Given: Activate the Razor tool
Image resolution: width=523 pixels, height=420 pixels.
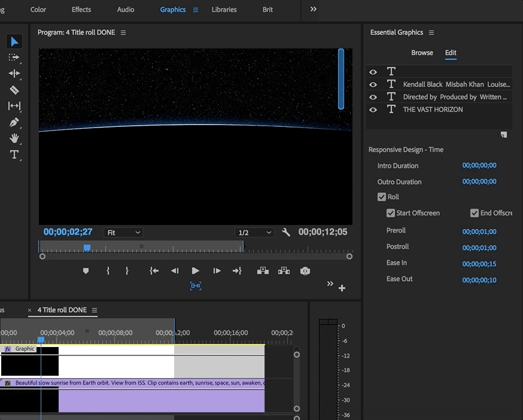Looking at the screenshot, I should (14, 90).
